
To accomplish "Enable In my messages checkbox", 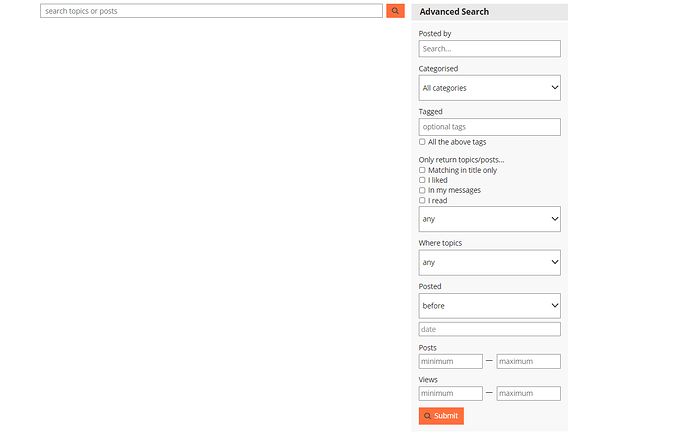I will pyautogui.click(x=422, y=190).
